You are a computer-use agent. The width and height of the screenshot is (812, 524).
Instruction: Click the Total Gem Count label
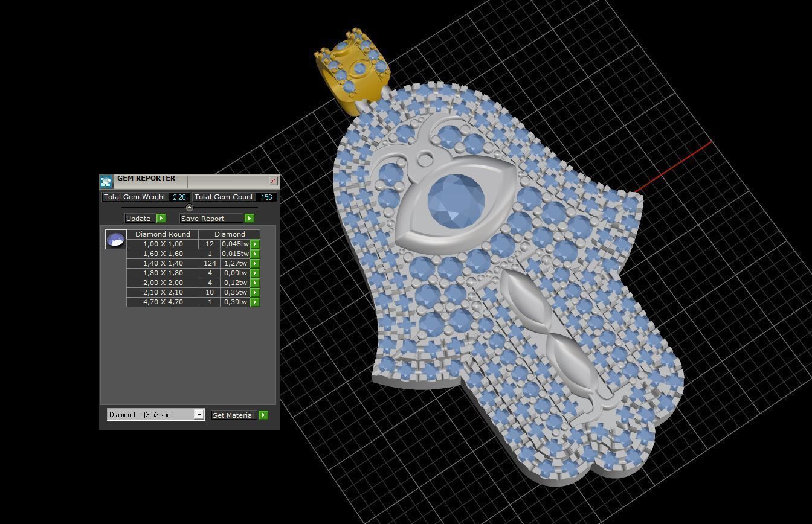point(224,197)
